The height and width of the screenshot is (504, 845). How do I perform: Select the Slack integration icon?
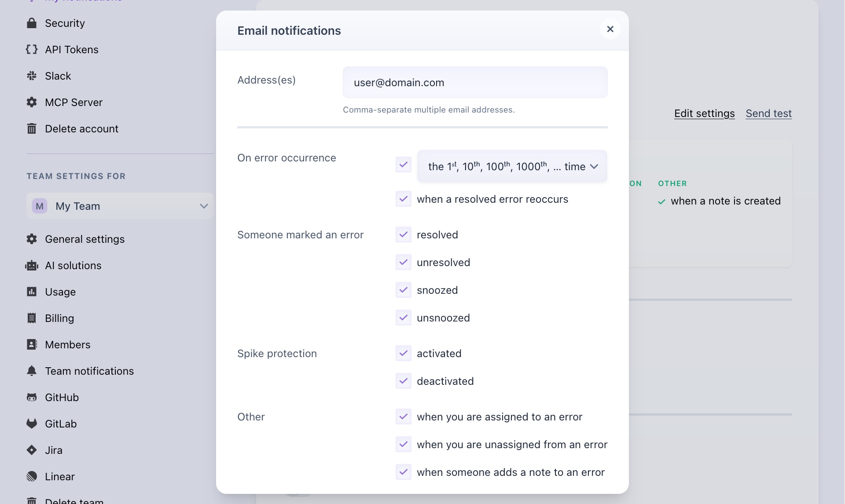(x=32, y=76)
